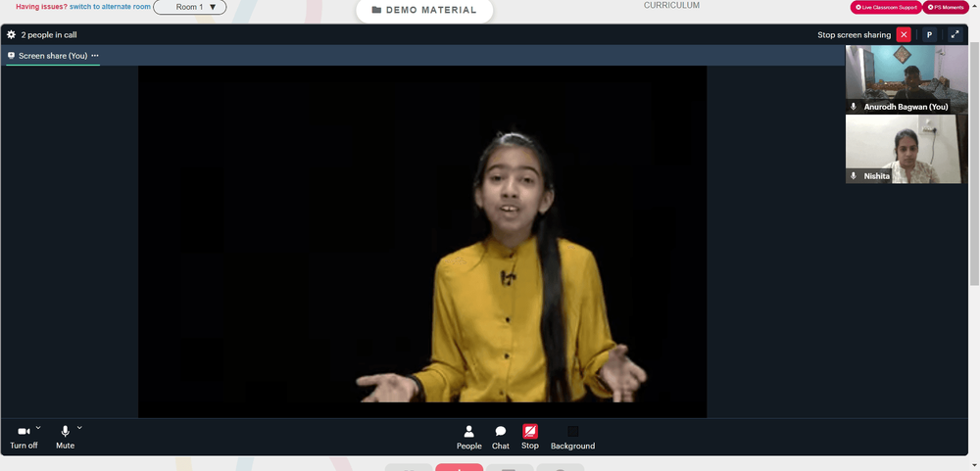Stop screen sharing with red X button

point(904,35)
